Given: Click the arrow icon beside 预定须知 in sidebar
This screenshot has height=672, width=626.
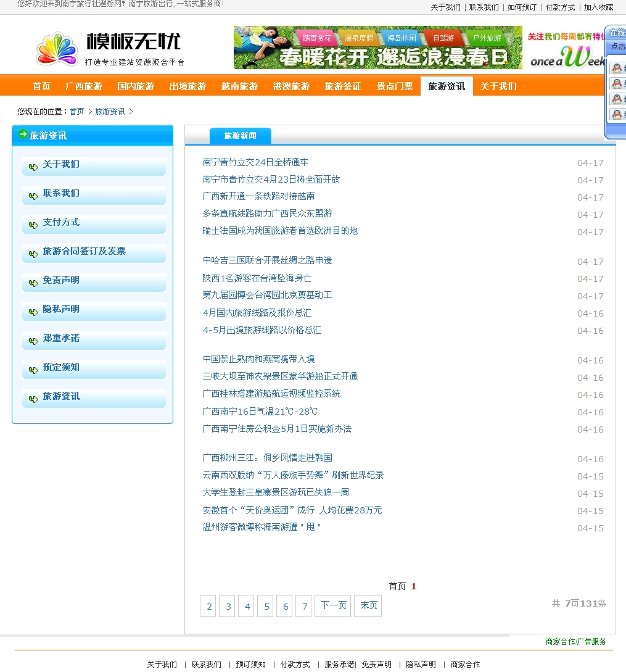Looking at the screenshot, I should point(33,369).
